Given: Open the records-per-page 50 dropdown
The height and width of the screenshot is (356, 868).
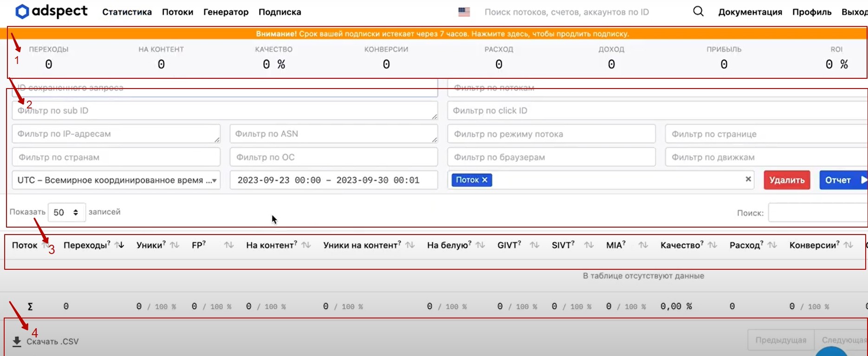Looking at the screenshot, I should tap(67, 212).
